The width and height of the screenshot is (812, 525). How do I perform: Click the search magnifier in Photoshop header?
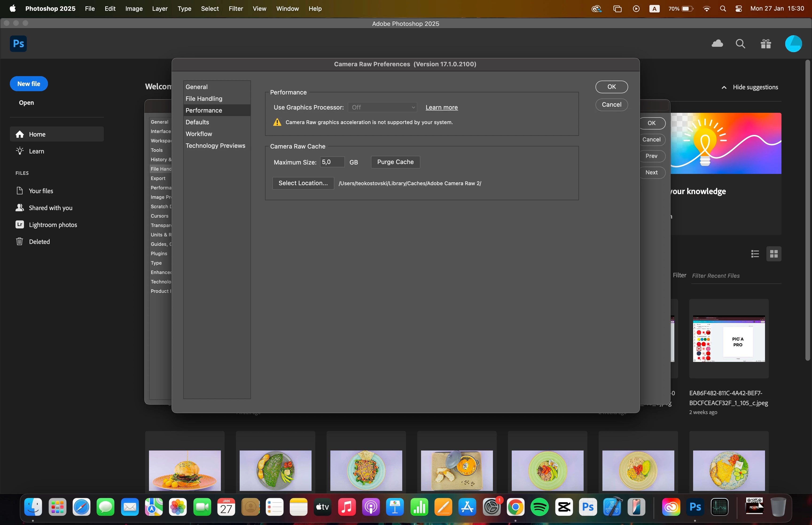click(740, 44)
